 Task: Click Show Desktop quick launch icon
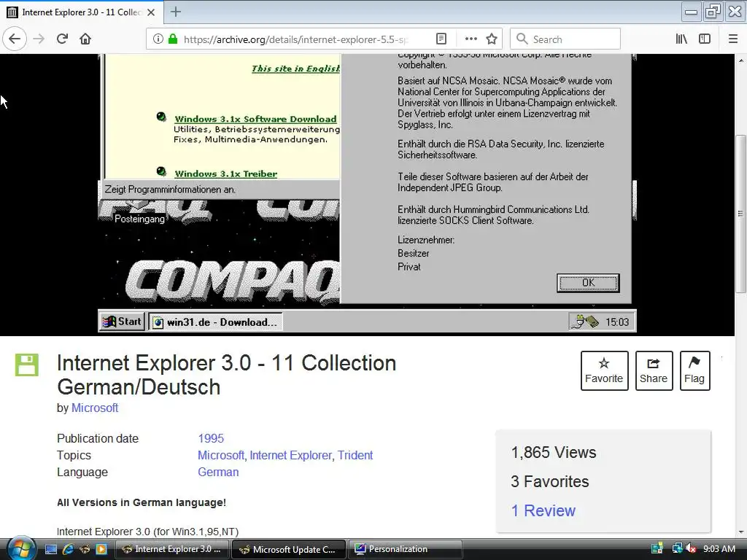51,549
